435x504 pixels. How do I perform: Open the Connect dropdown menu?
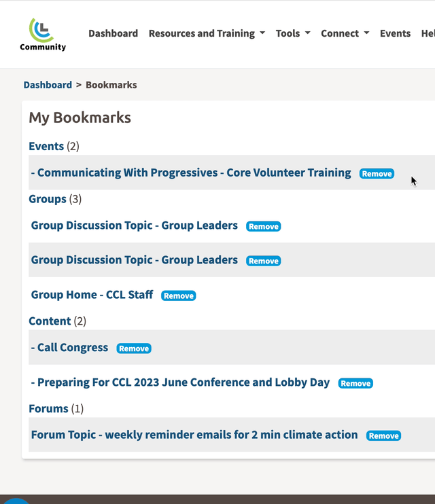(345, 33)
